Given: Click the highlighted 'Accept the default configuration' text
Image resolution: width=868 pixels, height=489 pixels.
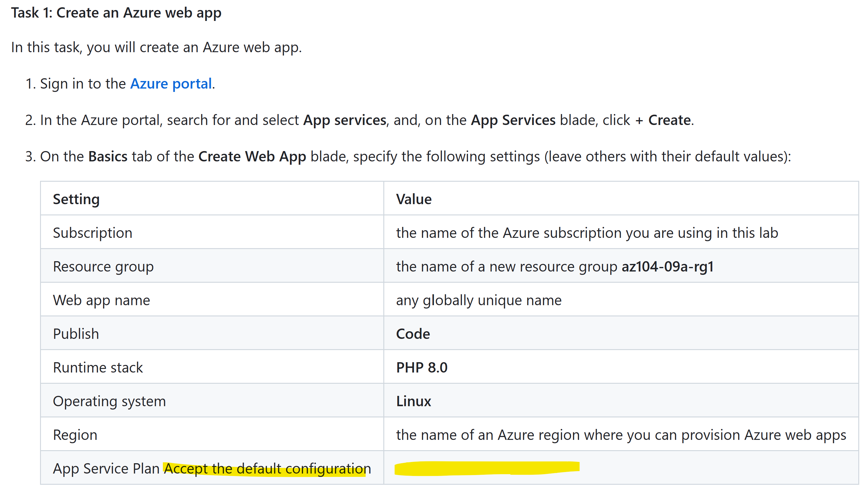Looking at the screenshot, I should coord(267,469).
